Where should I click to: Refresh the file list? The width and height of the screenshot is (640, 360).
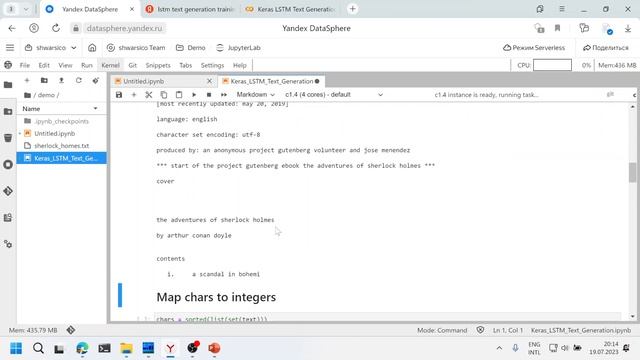point(78,80)
